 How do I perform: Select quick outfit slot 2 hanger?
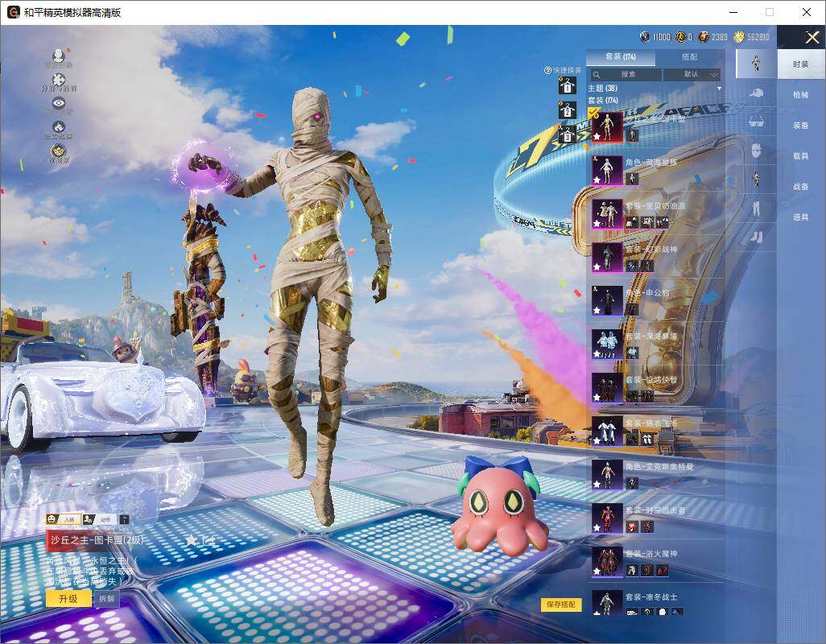(x=567, y=110)
